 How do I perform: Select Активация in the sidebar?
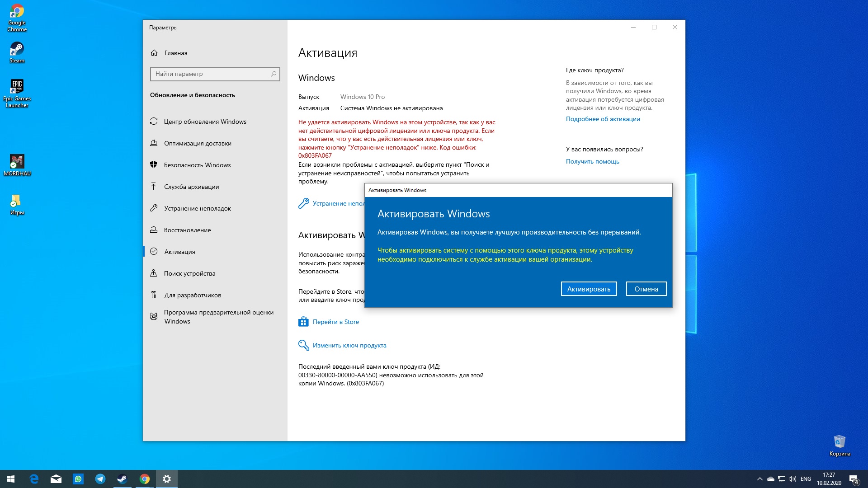pyautogui.click(x=179, y=252)
